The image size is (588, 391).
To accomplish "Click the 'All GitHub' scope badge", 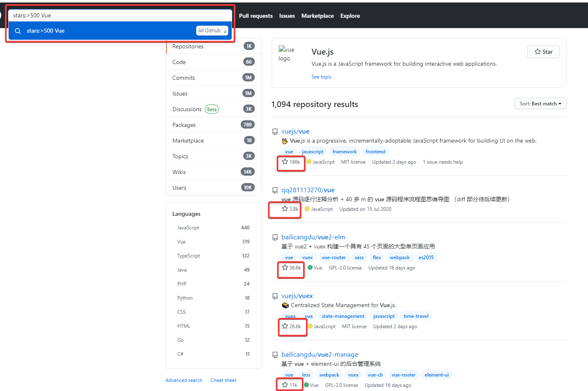I will point(212,31).
